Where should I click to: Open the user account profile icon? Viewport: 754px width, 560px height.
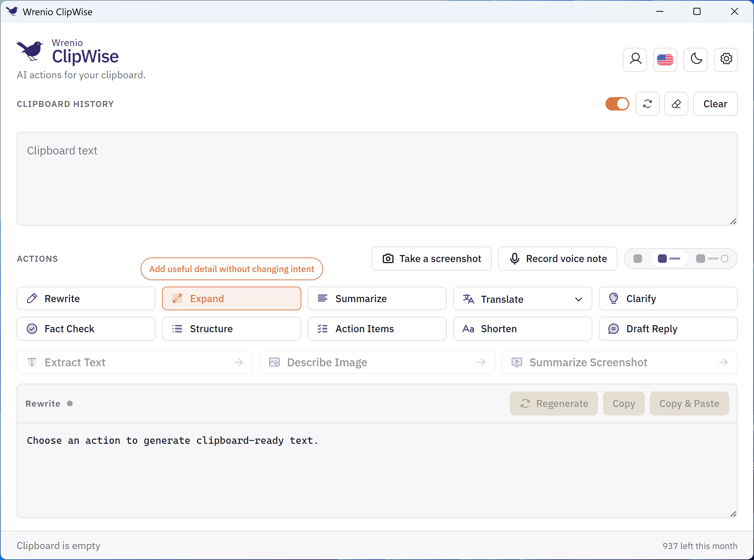click(x=635, y=59)
